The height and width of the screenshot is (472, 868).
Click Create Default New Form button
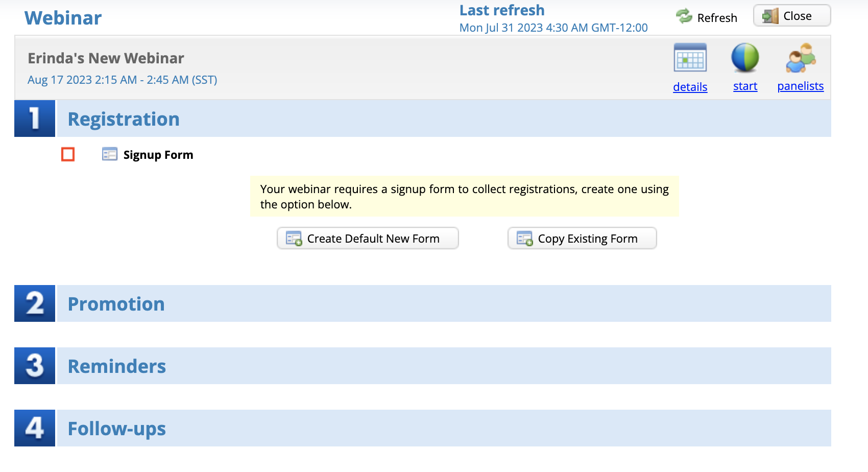click(368, 238)
